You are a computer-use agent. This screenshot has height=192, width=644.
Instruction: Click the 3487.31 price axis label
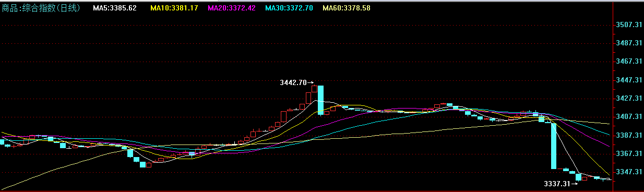click(629, 43)
